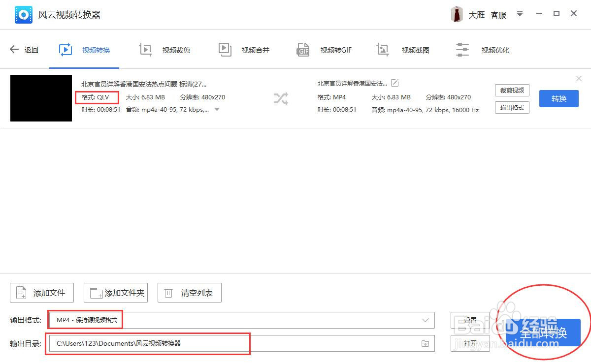Open the 客服 customer service link

pyautogui.click(x=498, y=15)
